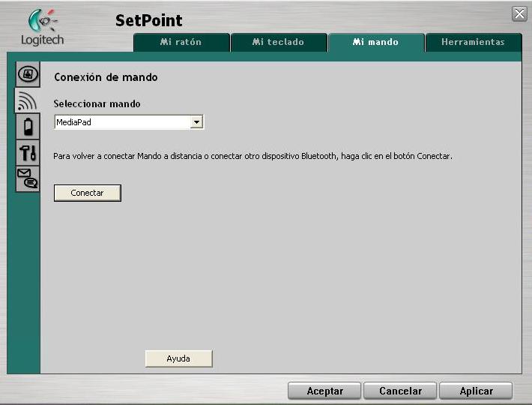Click the Ayuda help button
Viewport: 532px width, 405px height.
click(x=178, y=358)
